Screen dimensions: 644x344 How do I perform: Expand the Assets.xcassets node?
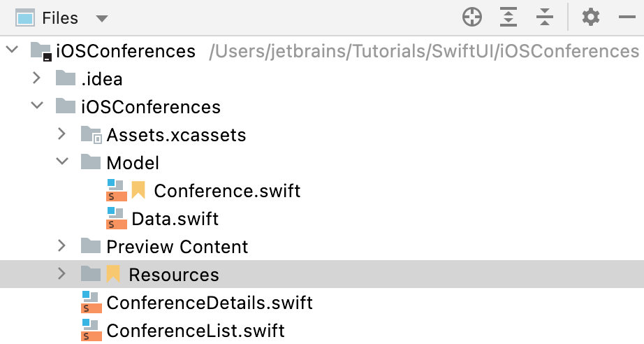tap(61, 134)
